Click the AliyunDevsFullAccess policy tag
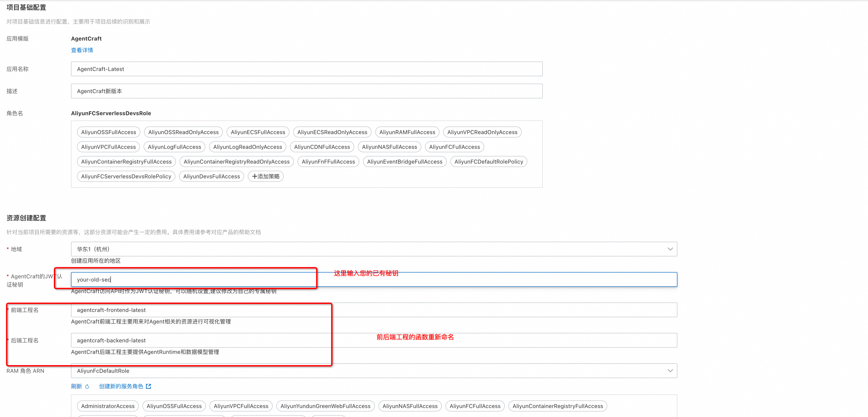This screenshot has width=868, height=417. (x=212, y=176)
